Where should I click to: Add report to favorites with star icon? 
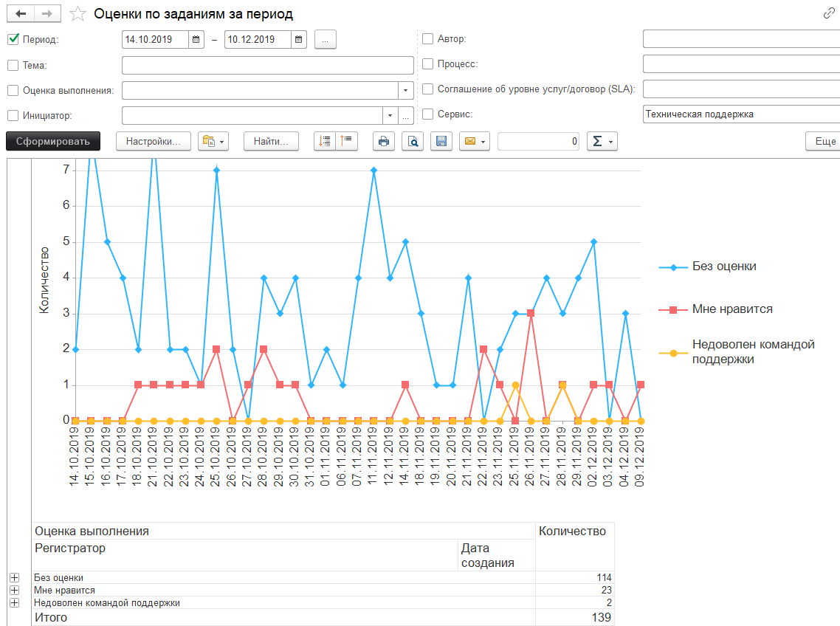[x=77, y=14]
